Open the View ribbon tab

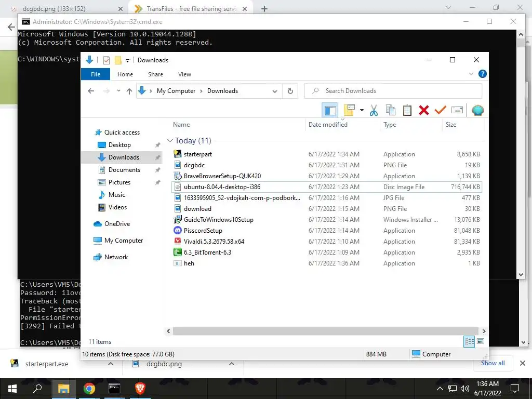pos(184,74)
